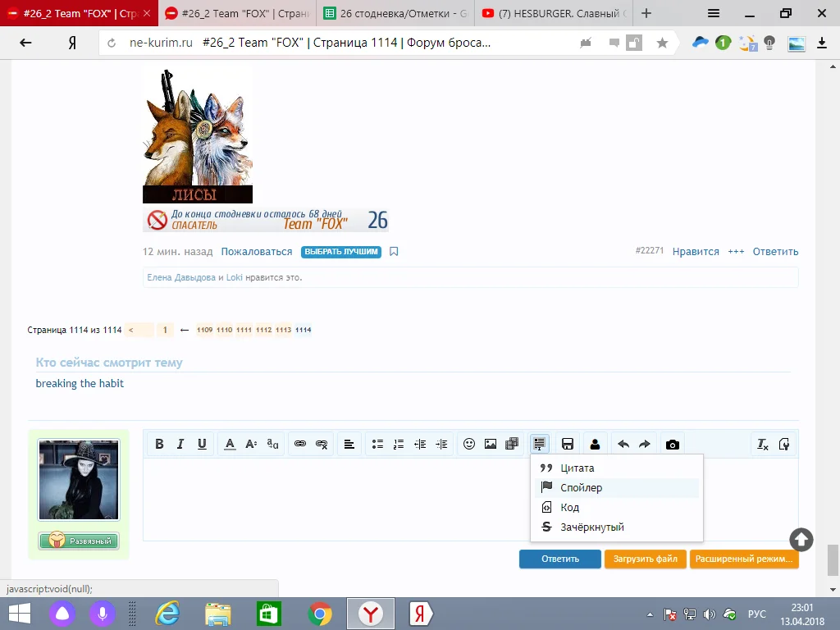Click the Загрузить файл button
840x630 pixels.
click(x=645, y=559)
